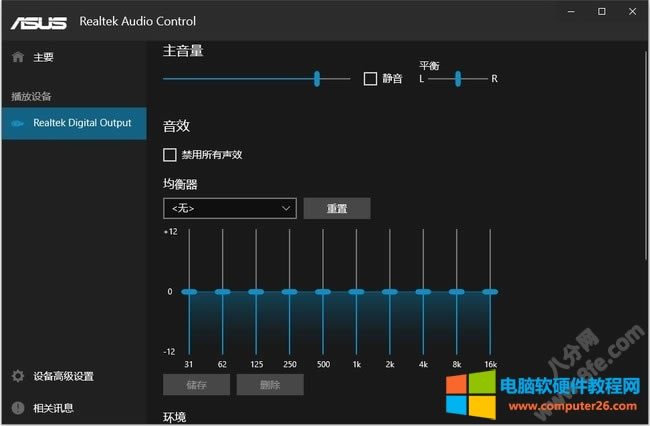Select the Realtek Digital Output device icon
The image size is (650, 426).
pos(17,123)
